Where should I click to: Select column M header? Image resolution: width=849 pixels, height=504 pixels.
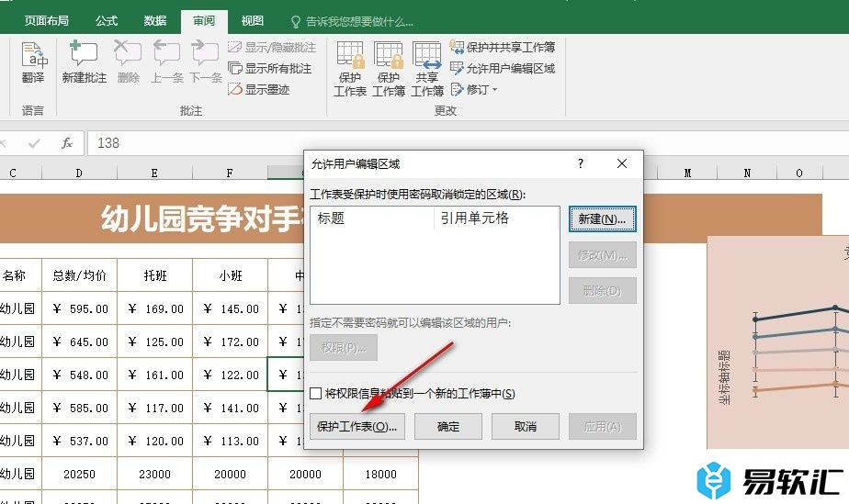tap(687, 173)
